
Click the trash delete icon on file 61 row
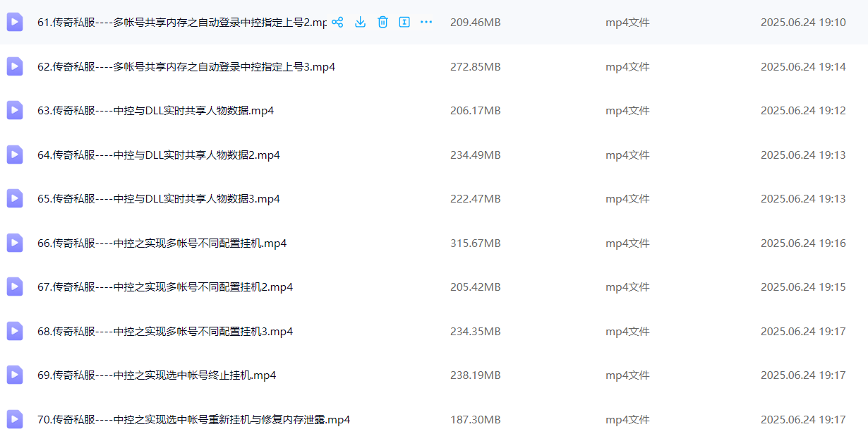tap(382, 22)
